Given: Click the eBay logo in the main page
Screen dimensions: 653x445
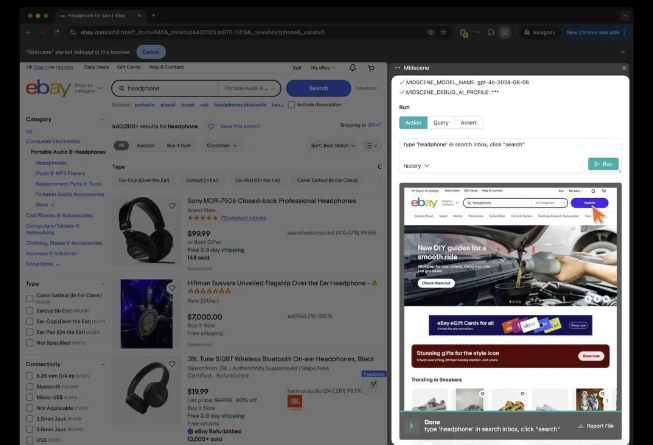Looking at the screenshot, I should 48,88.
